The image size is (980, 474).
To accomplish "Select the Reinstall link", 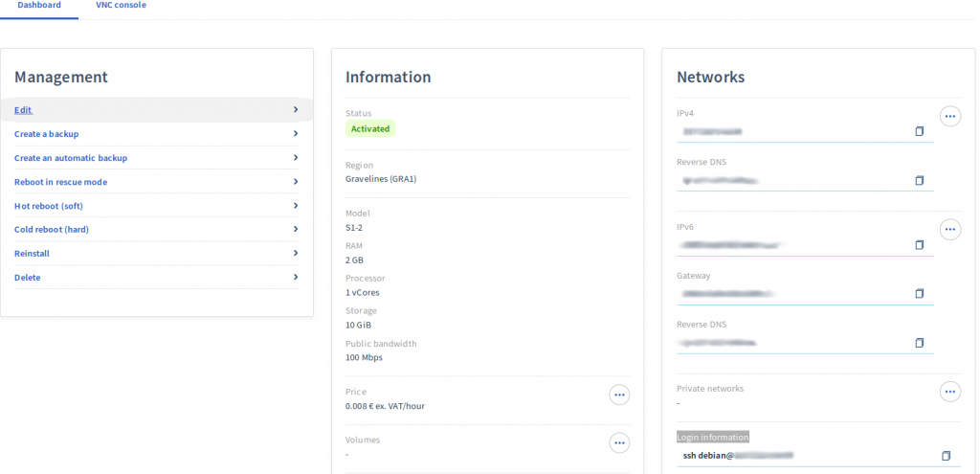I will coord(32,254).
